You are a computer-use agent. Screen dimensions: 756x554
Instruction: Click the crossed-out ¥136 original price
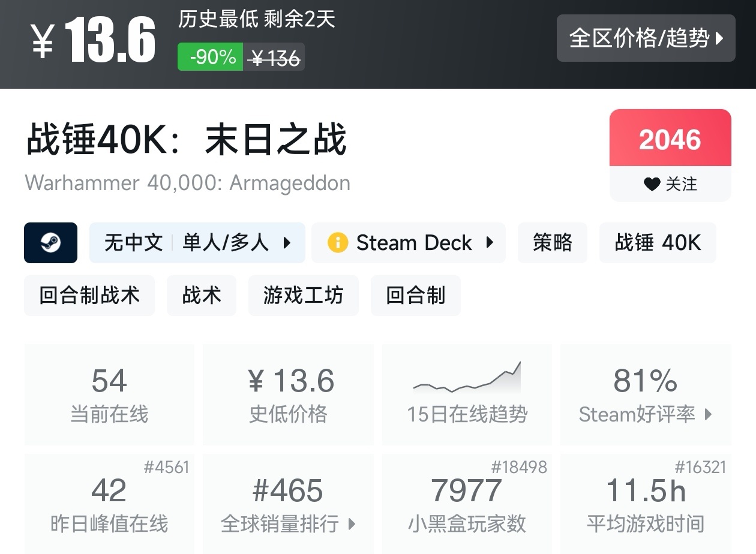(274, 58)
